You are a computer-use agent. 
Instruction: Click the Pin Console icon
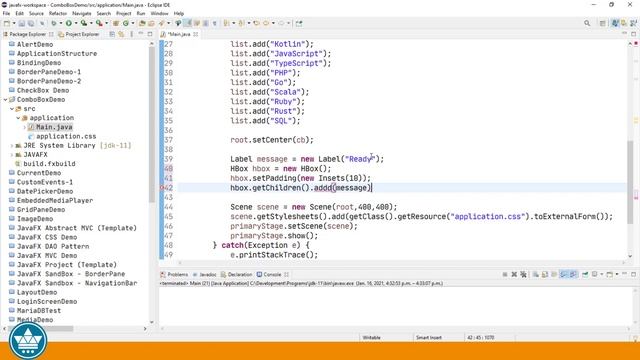click(585, 274)
